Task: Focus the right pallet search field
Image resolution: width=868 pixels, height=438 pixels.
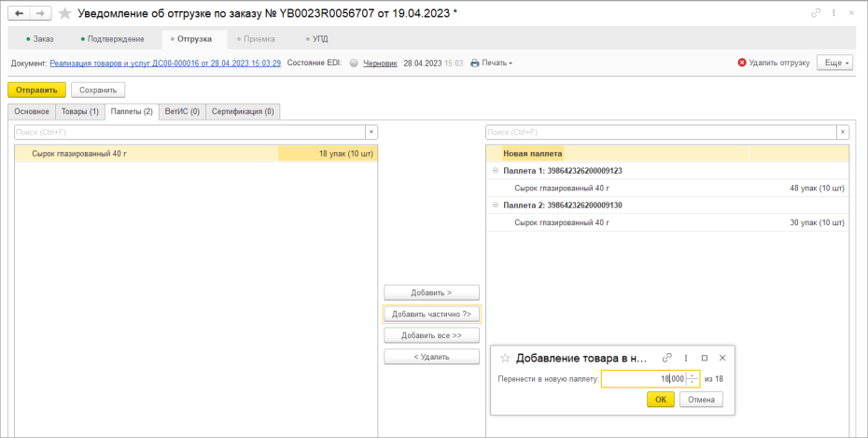Action: 661,133
